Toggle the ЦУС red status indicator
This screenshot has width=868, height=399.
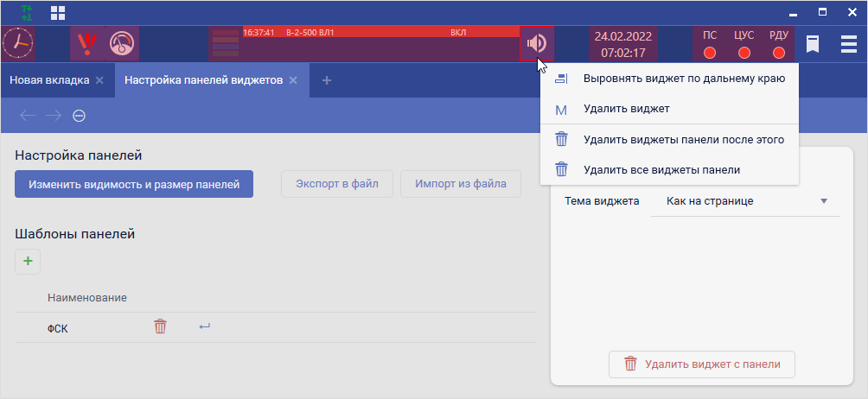coord(744,53)
